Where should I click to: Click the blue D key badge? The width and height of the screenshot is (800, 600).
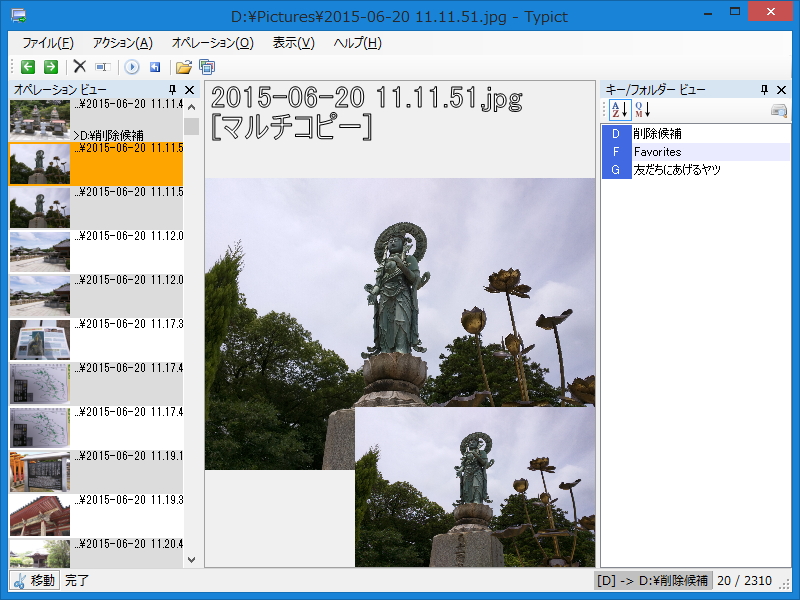pyautogui.click(x=616, y=134)
